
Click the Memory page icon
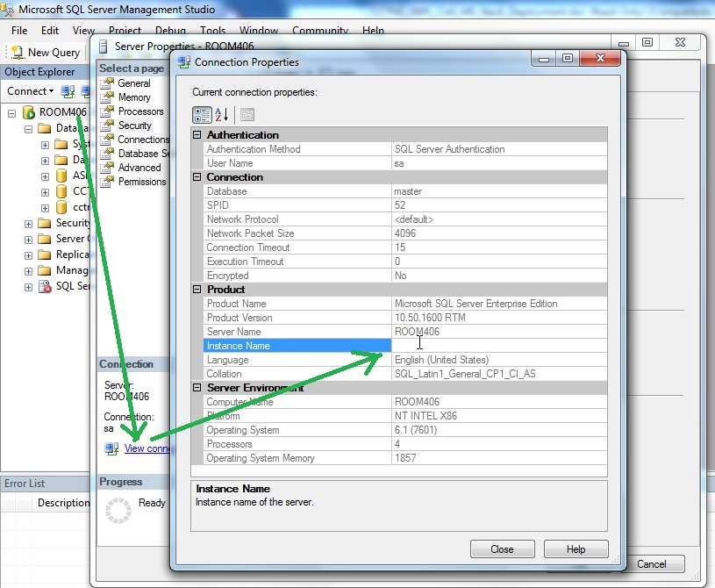click(x=107, y=97)
